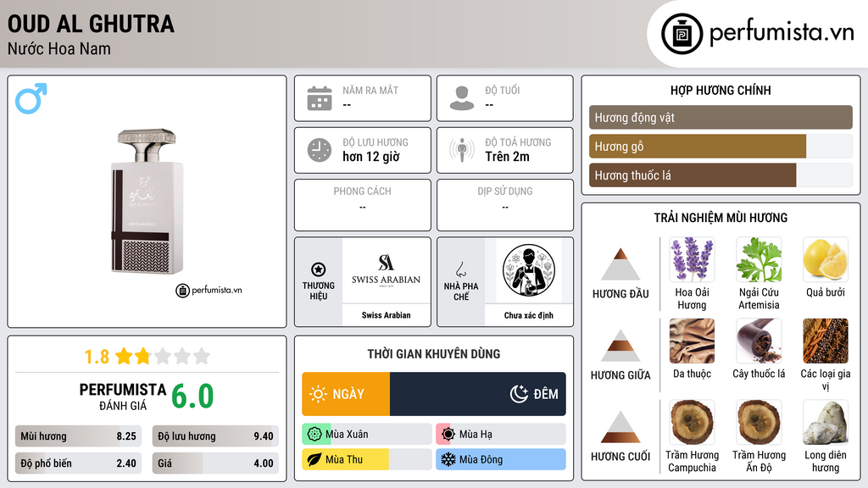Click the Mùi hương 8.25 score bar
868x488 pixels.
coord(78,436)
